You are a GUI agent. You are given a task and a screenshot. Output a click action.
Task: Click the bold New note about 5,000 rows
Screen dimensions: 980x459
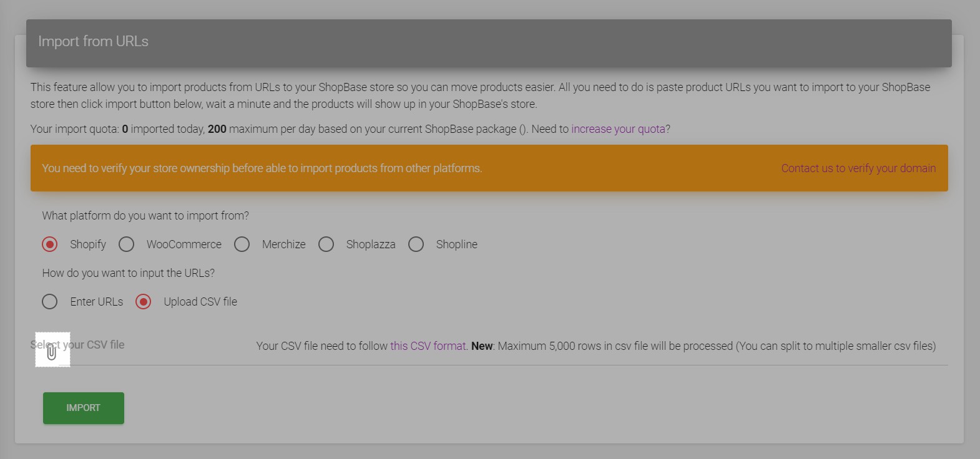(482, 346)
